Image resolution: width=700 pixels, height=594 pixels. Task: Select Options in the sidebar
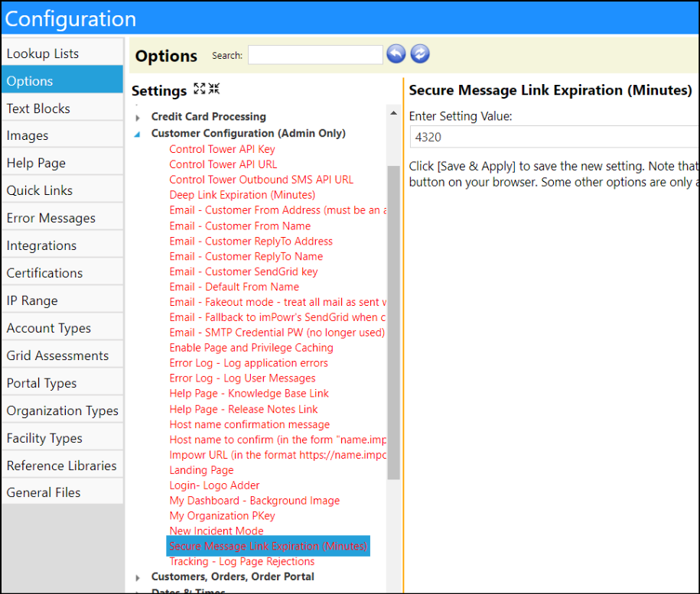tap(63, 81)
